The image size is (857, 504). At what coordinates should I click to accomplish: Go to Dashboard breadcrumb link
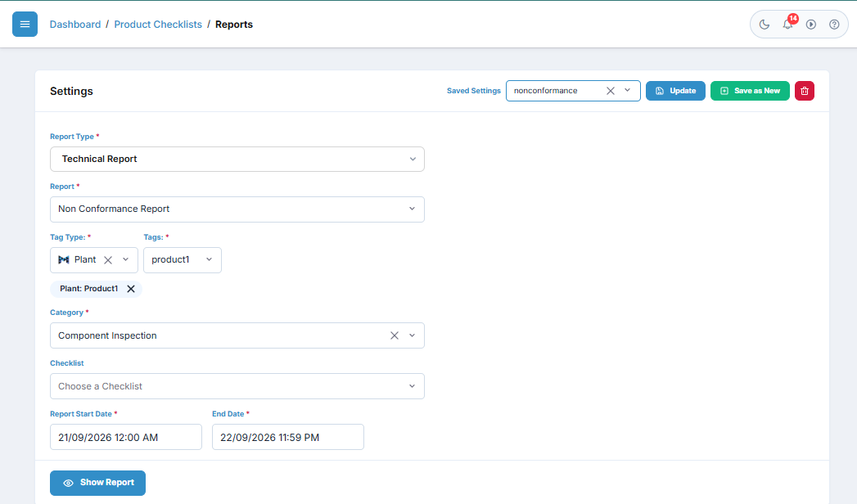click(75, 25)
